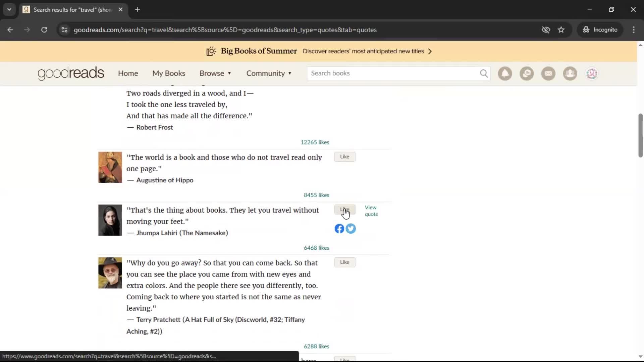Click the search magnifier icon
This screenshot has height=362, width=644.
click(484, 73)
